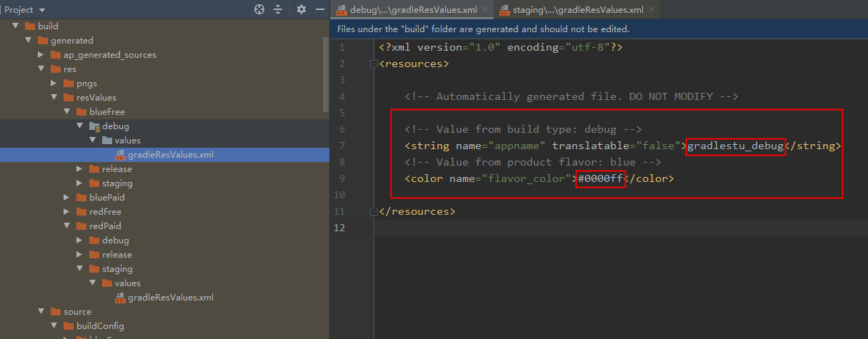Open Project panel settings gear
The height and width of the screenshot is (339, 868).
click(301, 9)
